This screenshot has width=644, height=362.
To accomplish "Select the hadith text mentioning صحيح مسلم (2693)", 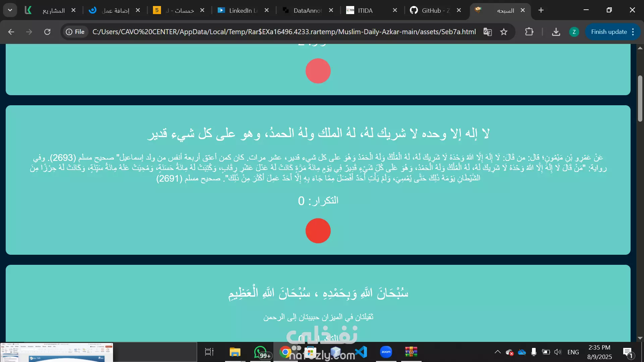I will (318, 168).
